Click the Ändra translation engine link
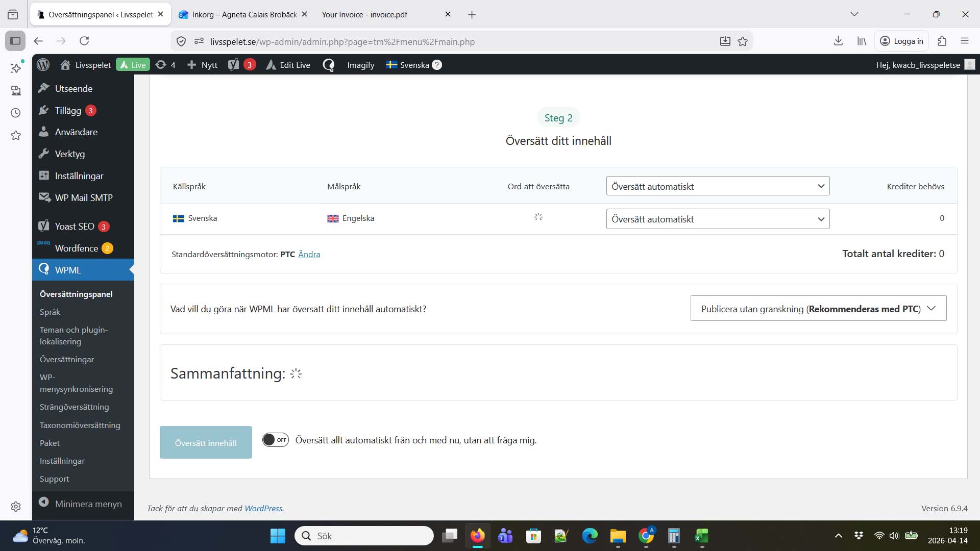The height and width of the screenshot is (551, 980). [309, 254]
